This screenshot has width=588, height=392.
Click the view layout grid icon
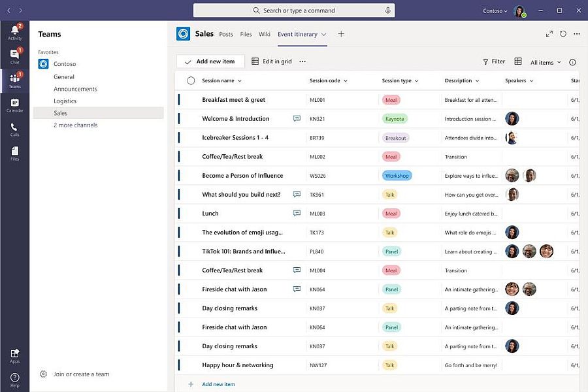click(x=518, y=61)
